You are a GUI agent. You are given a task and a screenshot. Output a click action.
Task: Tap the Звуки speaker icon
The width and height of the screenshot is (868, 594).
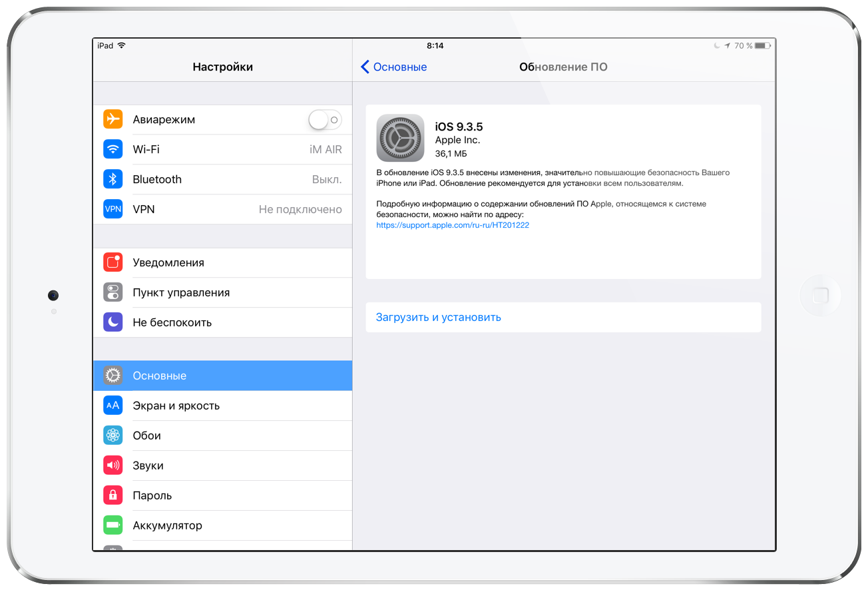click(x=113, y=465)
